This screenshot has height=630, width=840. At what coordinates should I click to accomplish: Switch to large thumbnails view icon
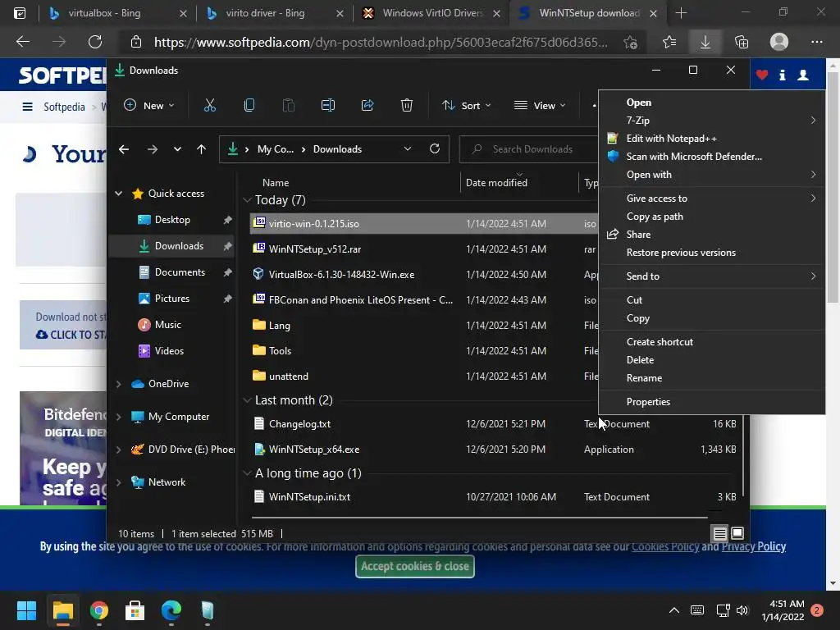pyautogui.click(x=737, y=533)
